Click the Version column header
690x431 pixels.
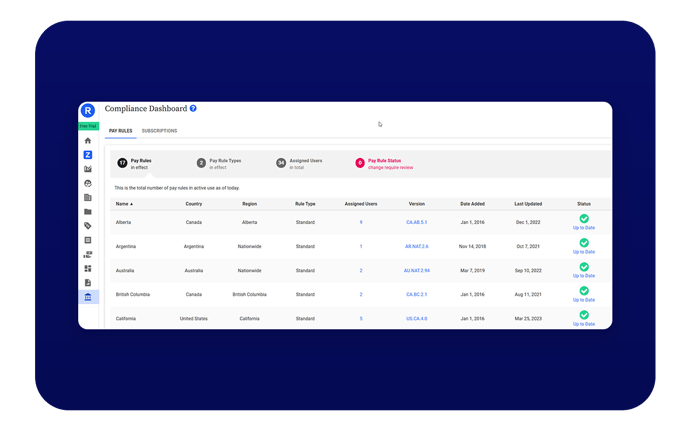click(x=417, y=204)
